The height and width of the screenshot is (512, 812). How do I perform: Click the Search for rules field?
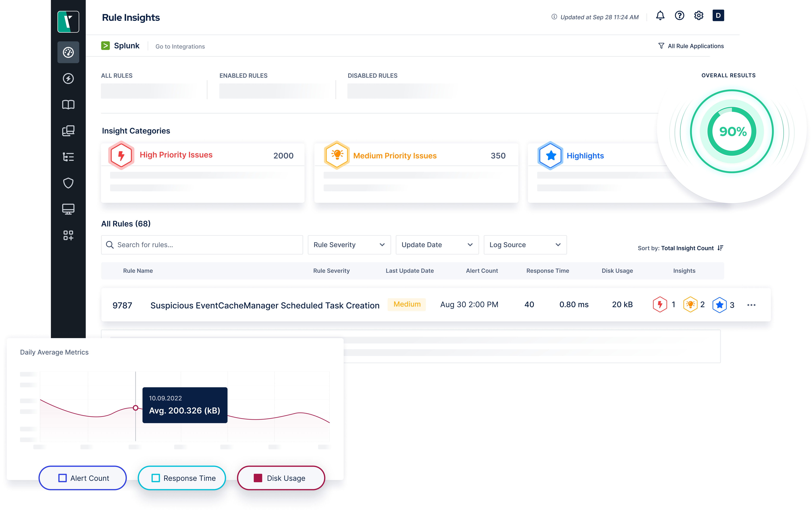(x=202, y=245)
